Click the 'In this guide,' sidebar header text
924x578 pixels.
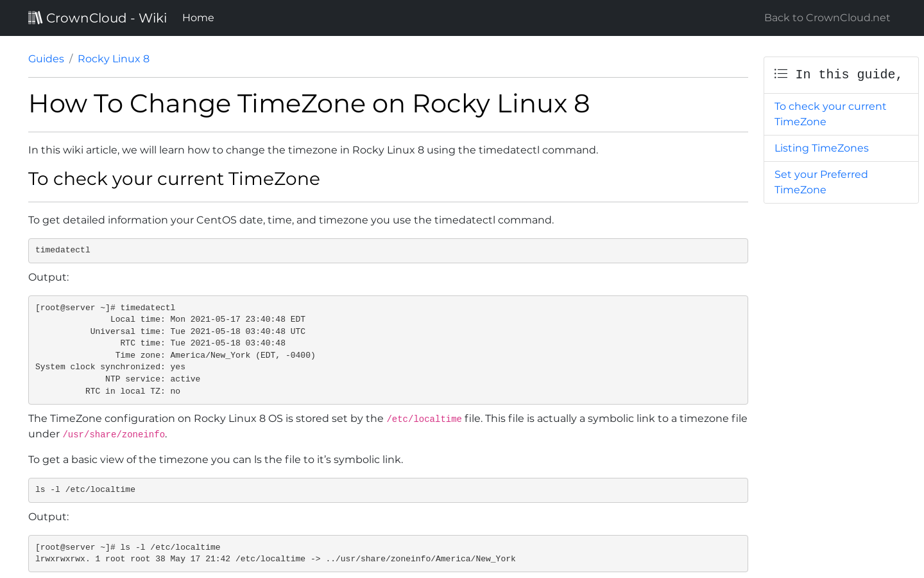pos(849,74)
